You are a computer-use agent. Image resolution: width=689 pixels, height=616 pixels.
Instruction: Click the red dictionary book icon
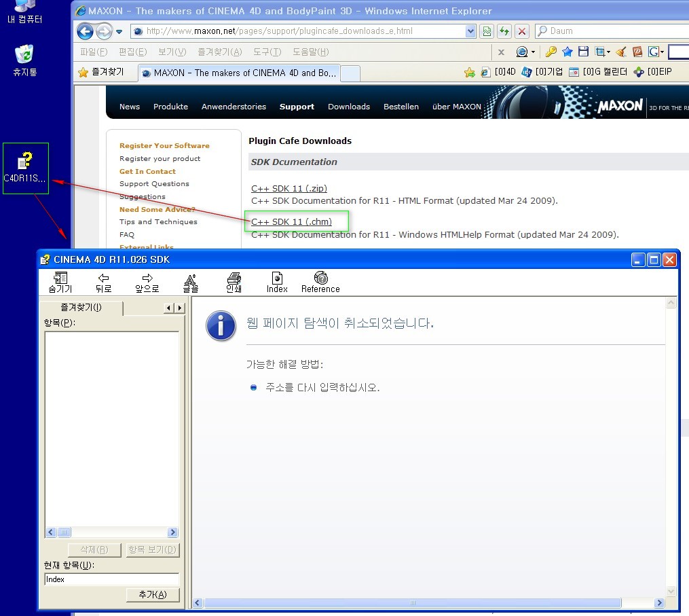coord(637,52)
